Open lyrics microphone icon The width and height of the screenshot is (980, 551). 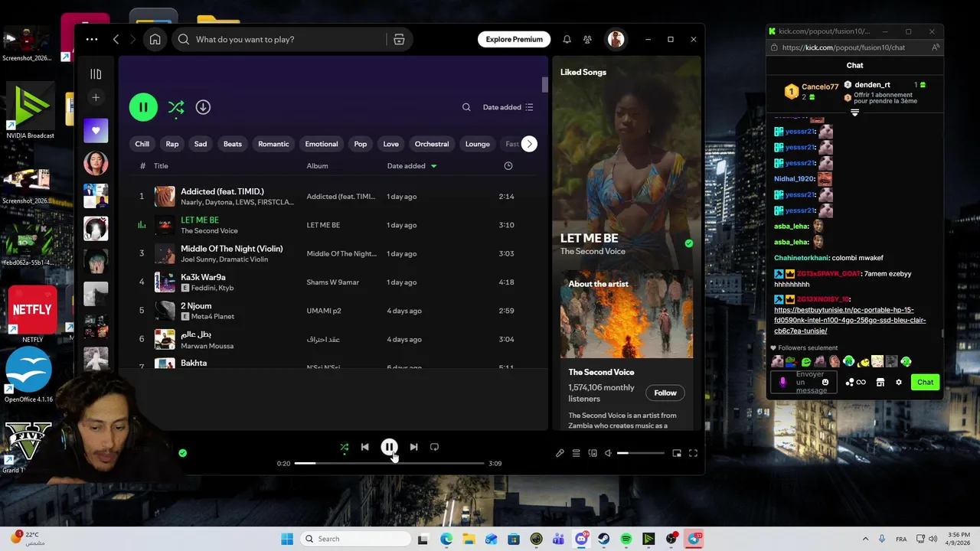pos(560,453)
